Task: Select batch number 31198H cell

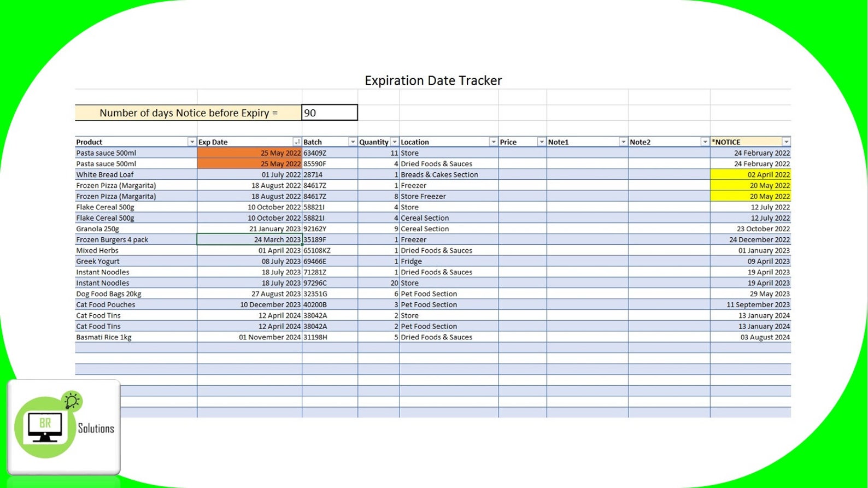Action: (x=330, y=337)
